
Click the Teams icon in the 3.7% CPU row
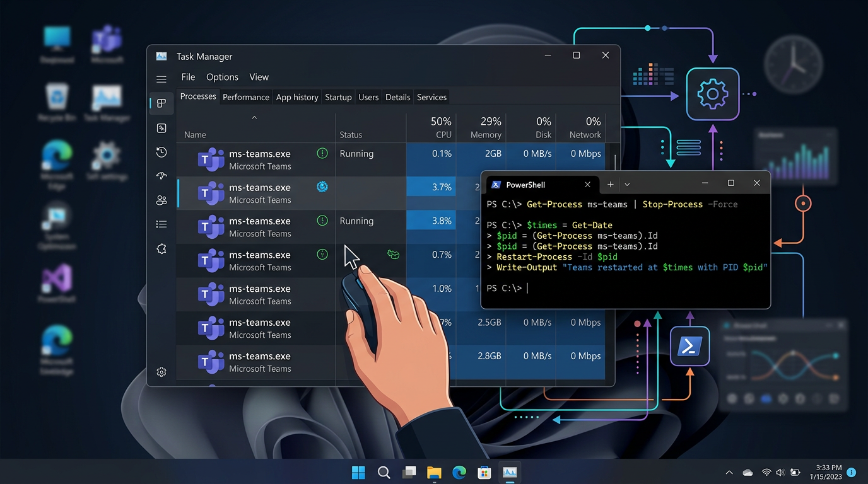click(211, 193)
